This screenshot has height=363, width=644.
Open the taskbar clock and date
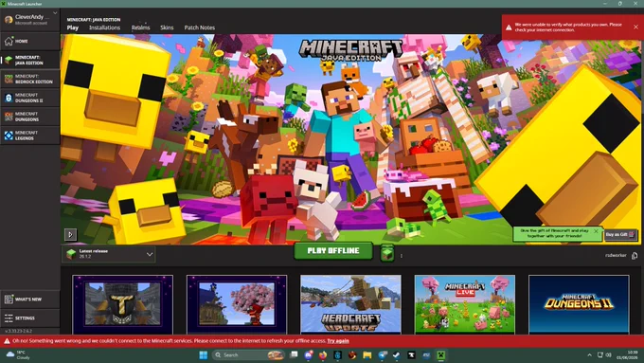point(627,355)
